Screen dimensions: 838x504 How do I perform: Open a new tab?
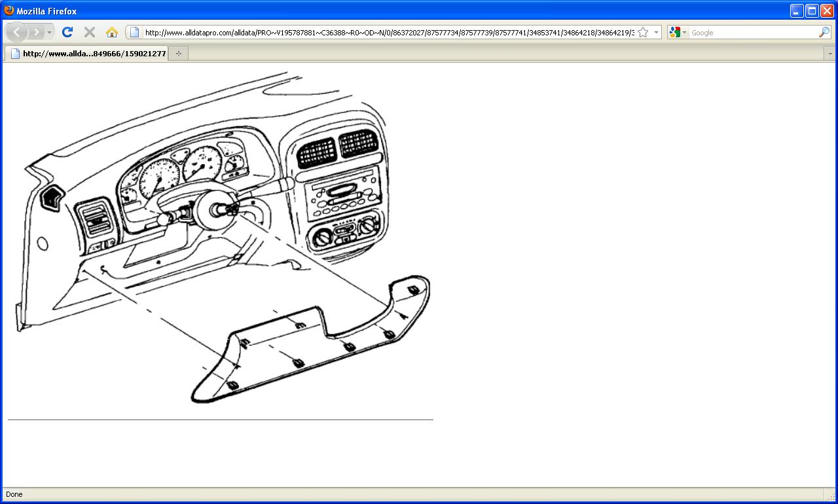click(179, 54)
